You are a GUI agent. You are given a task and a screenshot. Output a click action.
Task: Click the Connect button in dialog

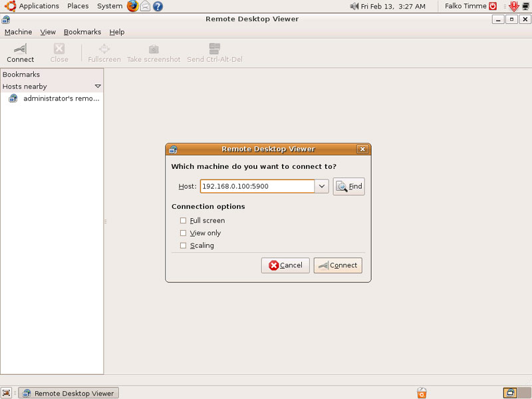(x=338, y=265)
